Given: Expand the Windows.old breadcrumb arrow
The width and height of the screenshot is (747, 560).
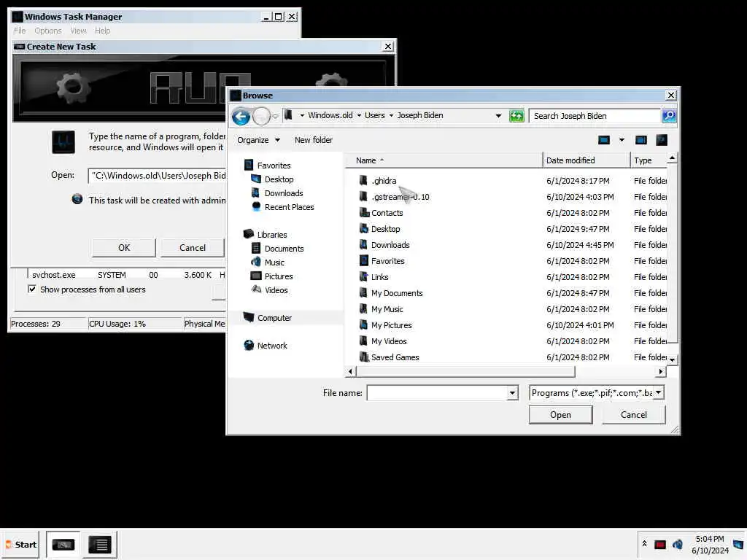Looking at the screenshot, I should [359, 115].
